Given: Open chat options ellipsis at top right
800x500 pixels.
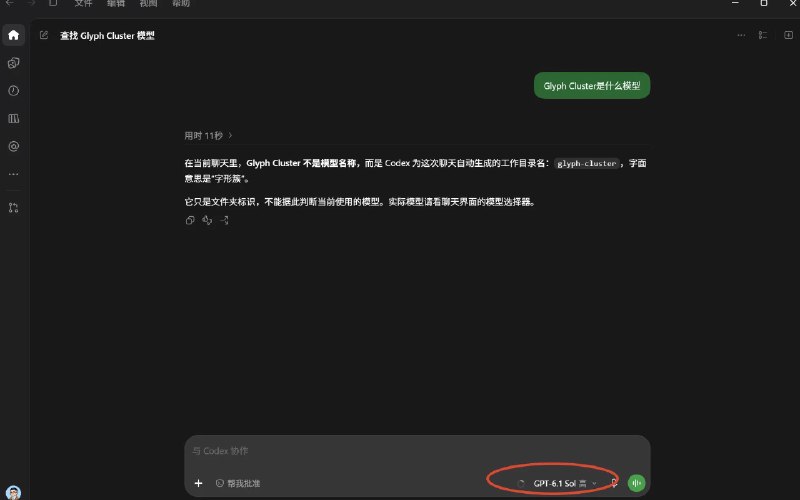Looking at the screenshot, I should pyautogui.click(x=741, y=35).
